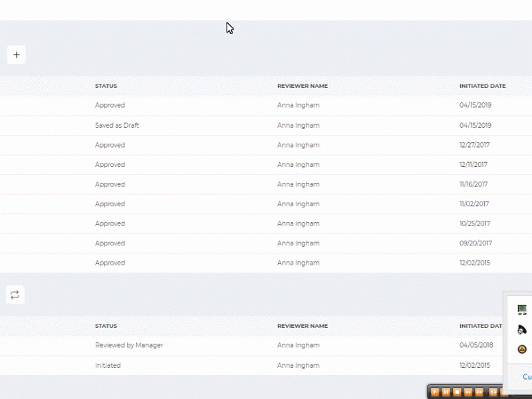This screenshot has width=532, height=399.
Task: Select Approved row dated 04/15/2019
Action: (x=266, y=105)
